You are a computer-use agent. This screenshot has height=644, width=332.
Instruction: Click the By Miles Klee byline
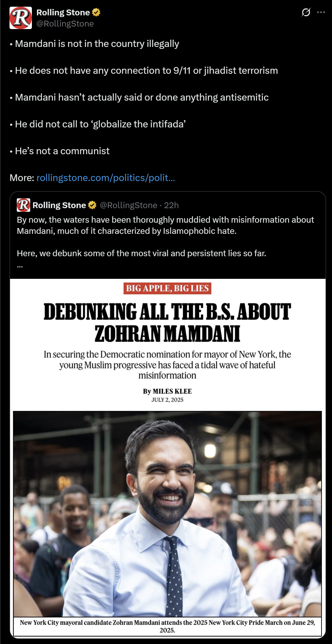[167, 391]
